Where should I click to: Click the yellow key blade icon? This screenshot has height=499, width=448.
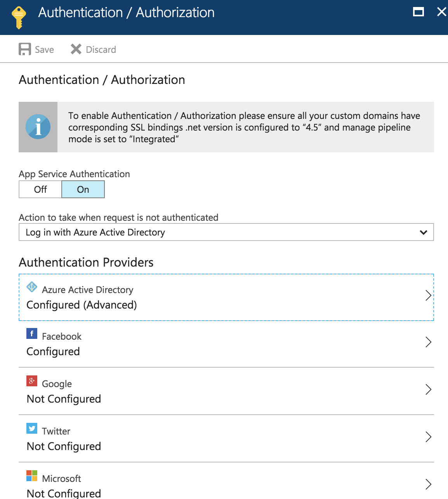point(19,17)
